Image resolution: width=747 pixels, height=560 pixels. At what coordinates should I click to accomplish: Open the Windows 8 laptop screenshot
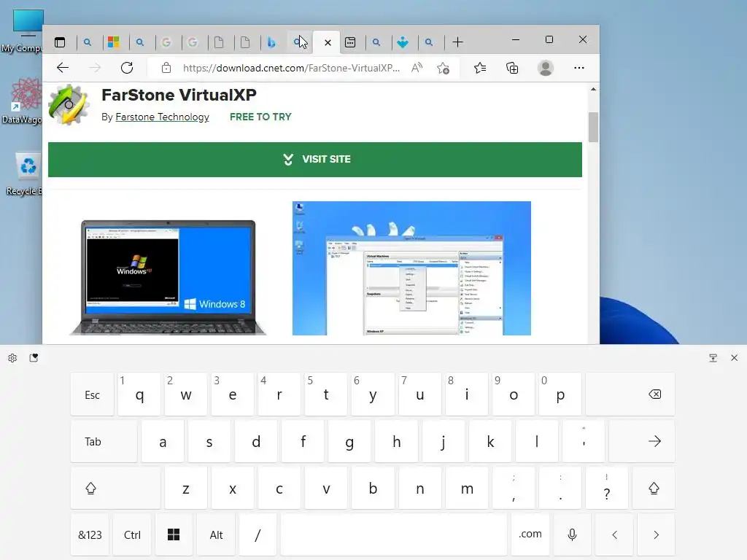168,277
